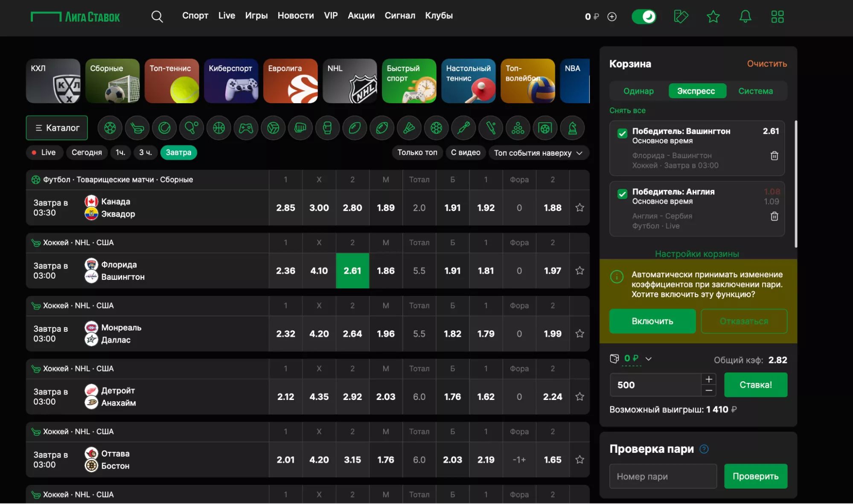Image resolution: width=853 pixels, height=504 pixels.
Task: Click the Включить button
Action: point(652,321)
